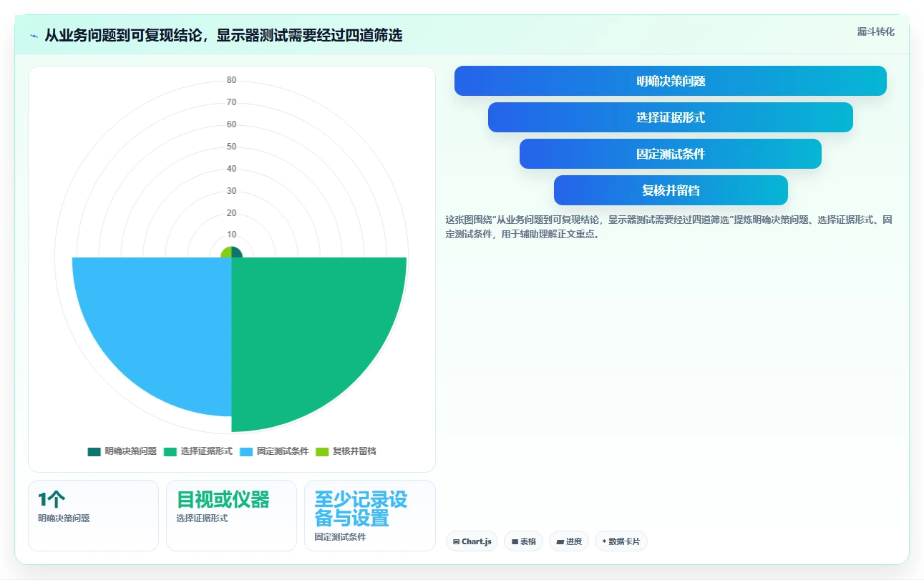
Task: Select the 固定测试条件 funnel bar
Action: pyautogui.click(x=671, y=154)
